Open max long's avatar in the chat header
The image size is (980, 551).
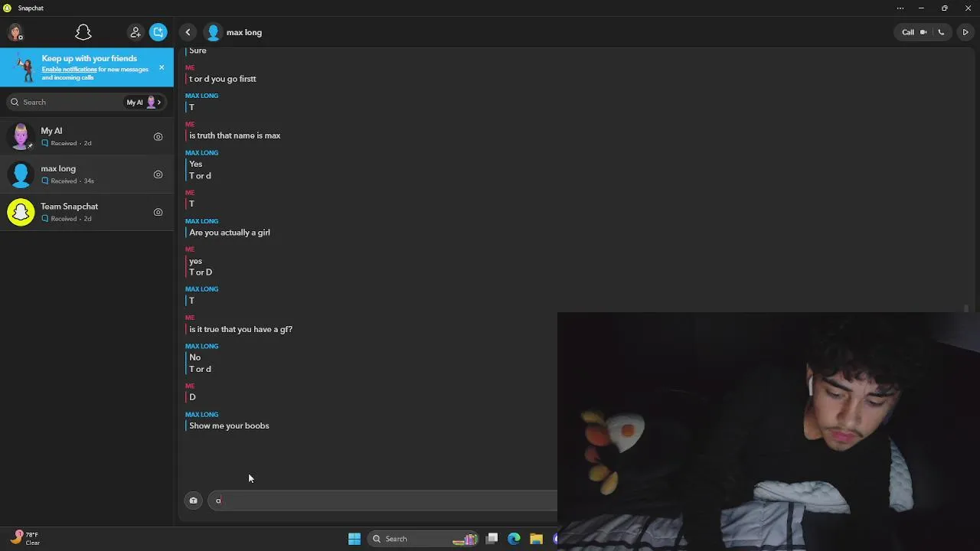(214, 32)
